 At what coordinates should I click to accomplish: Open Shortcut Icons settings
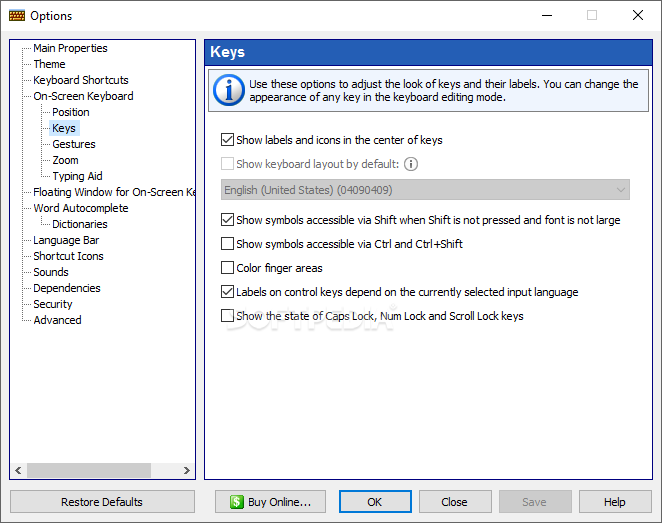pos(68,257)
